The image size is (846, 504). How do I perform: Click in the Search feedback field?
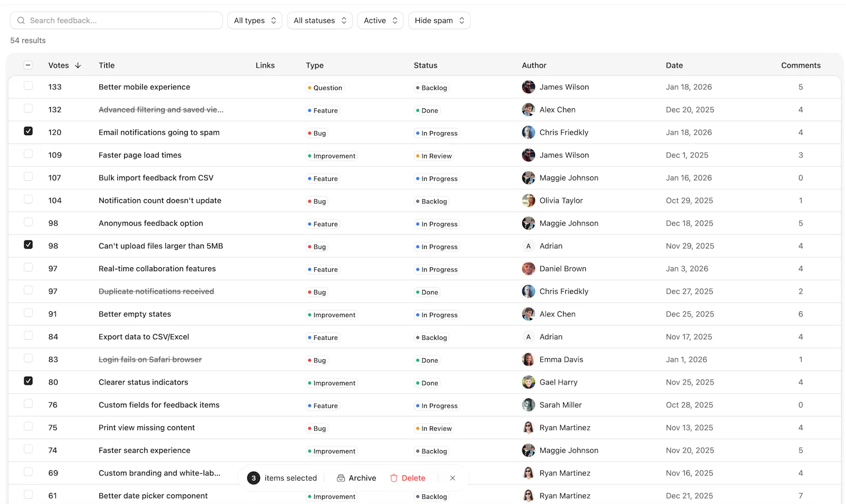click(x=116, y=21)
